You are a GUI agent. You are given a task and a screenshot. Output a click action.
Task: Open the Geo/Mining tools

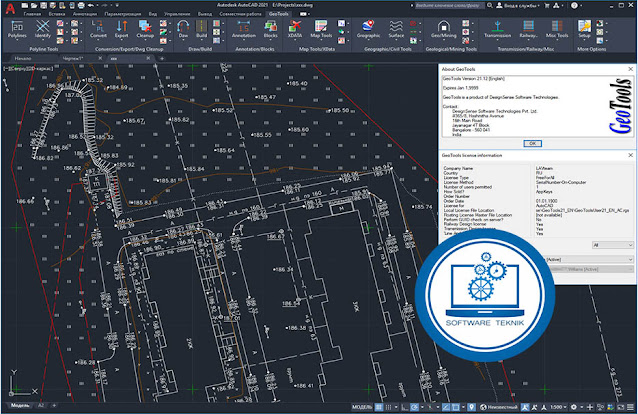444,30
